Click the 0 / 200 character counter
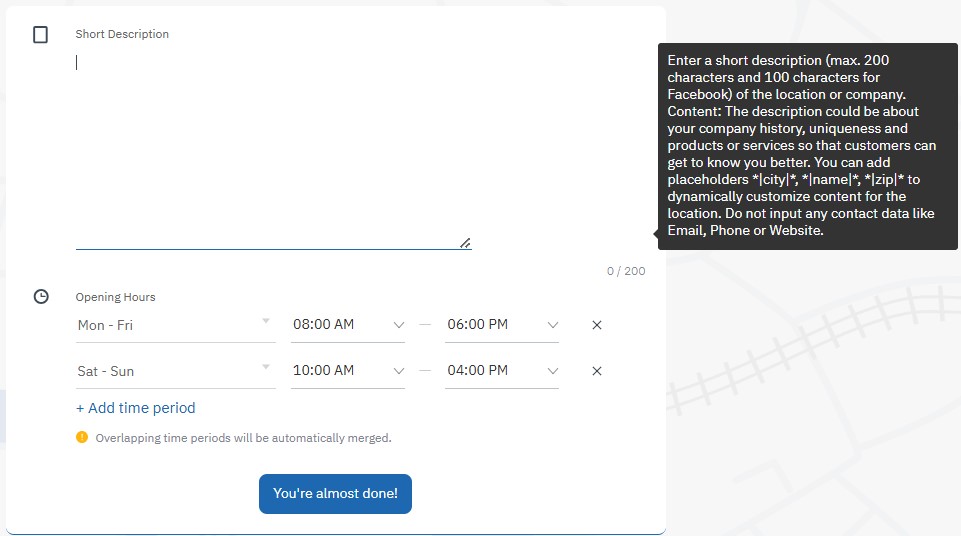This screenshot has width=961, height=536. [626, 271]
